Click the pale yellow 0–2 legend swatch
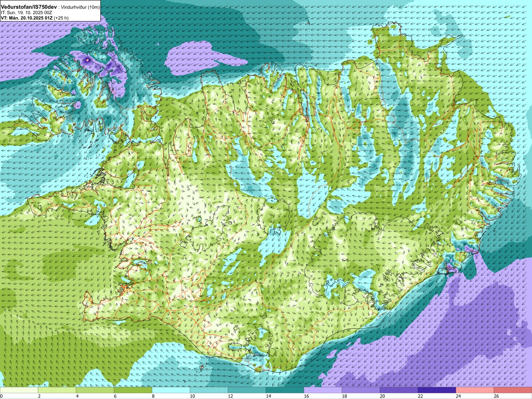This screenshot has width=532, height=399. 19,390
